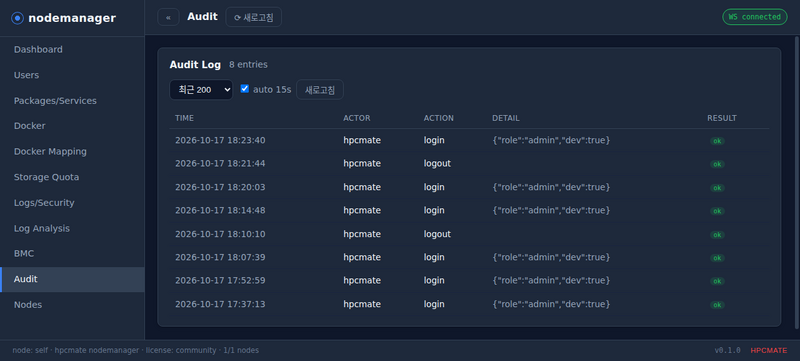Click the ok badge for 18:21:44 logout
800x361 pixels.
coord(717,164)
